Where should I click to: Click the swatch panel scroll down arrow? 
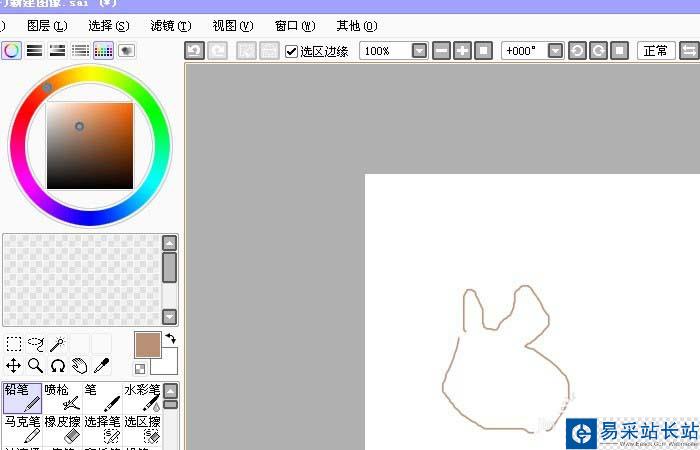tap(170, 317)
